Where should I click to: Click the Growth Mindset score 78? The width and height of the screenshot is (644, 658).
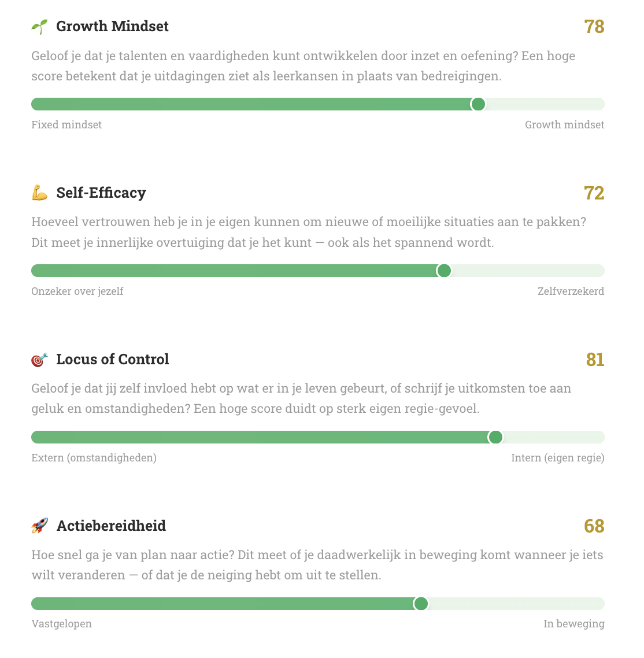(x=594, y=27)
